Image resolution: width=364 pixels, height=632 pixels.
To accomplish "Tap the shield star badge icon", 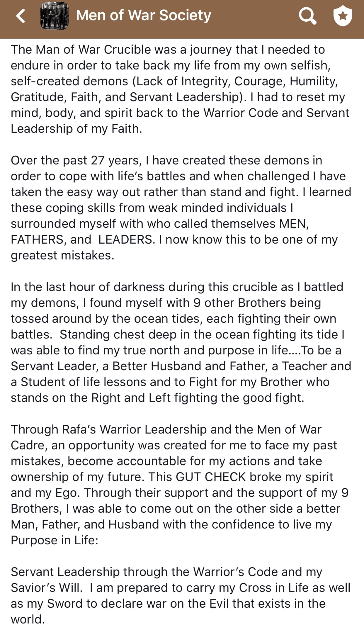I will tap(343, 16).
